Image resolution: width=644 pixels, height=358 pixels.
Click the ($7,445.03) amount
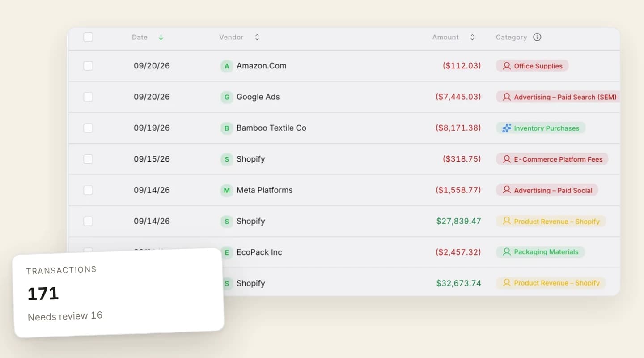click(458, 97)
